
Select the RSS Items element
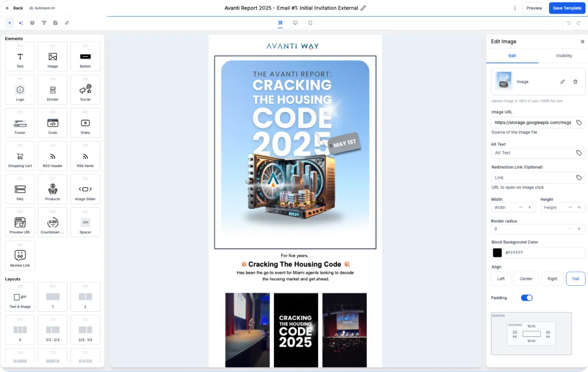click(x=85, y=156)
